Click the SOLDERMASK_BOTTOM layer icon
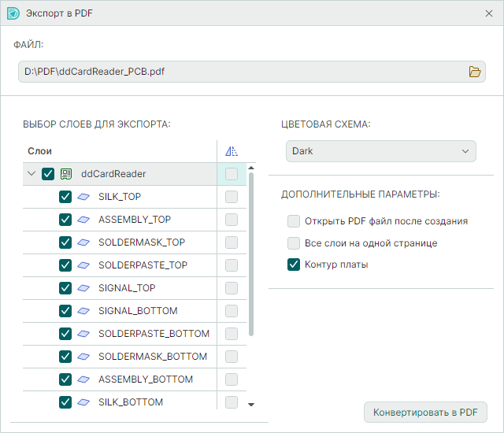This screenshot has width=504, height=433. (x=84, y=357)
